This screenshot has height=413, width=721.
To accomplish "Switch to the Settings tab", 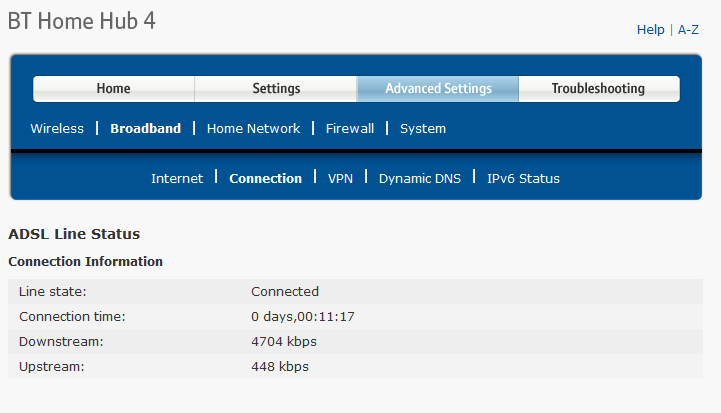I will click(x=276, y=89).
